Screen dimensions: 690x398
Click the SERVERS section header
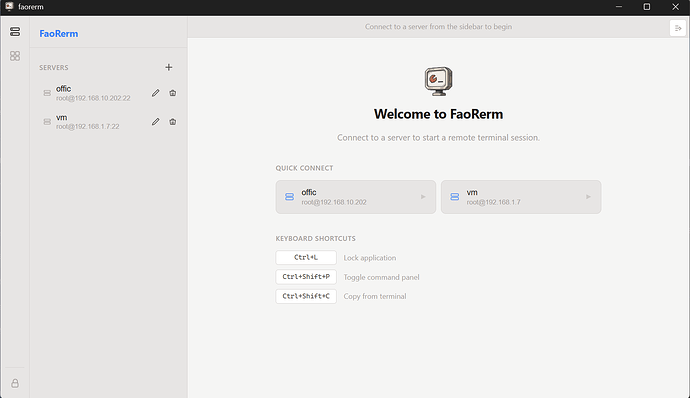(54, 67)
